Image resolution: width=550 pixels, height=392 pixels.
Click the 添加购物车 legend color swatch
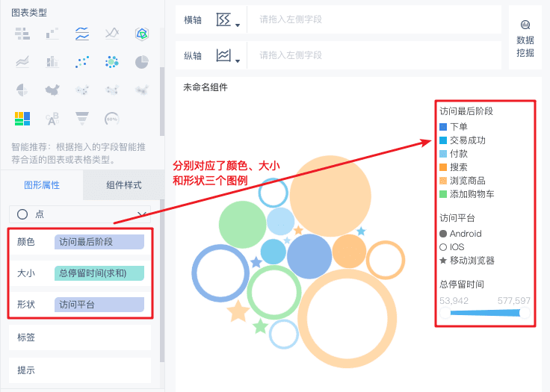click(x=443, y=194)
